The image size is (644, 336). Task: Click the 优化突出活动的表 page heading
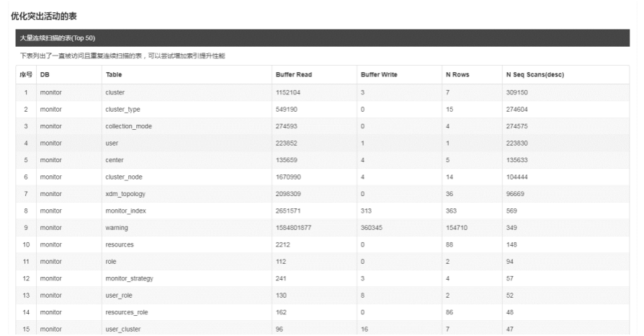tap(43, 16)
